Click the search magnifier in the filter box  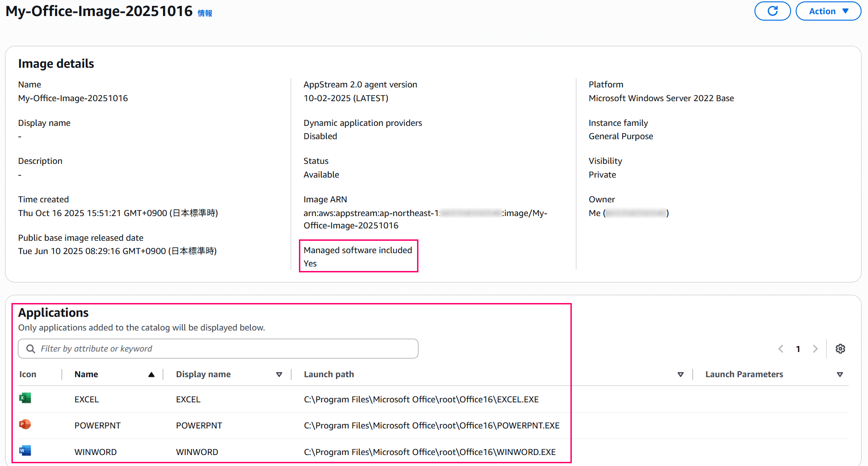(x=30, y=348)
